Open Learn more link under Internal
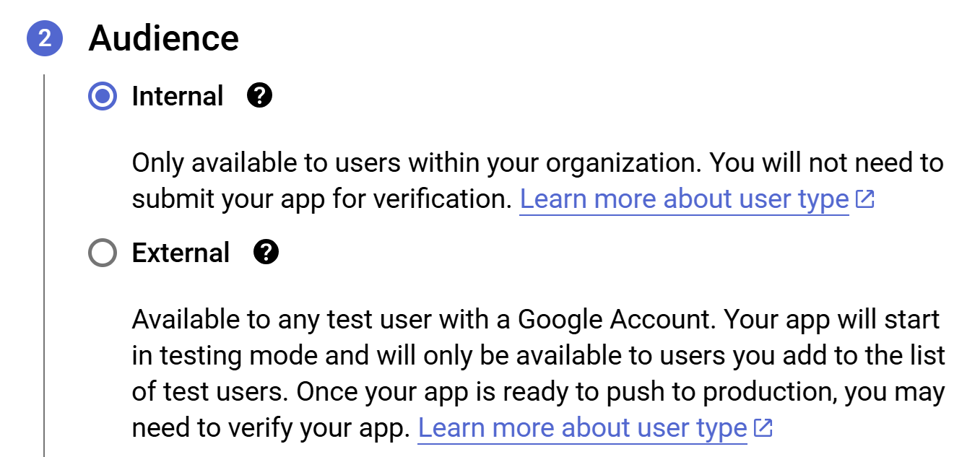 [684, 199]
